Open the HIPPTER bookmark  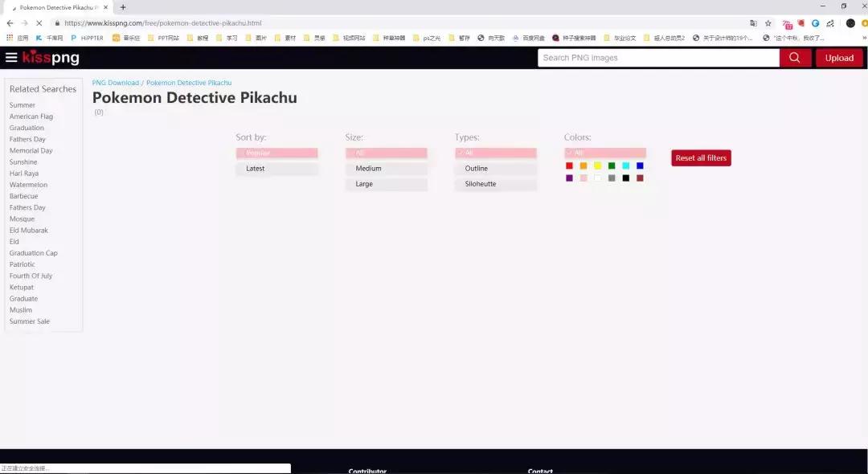[x=87, y=39]
